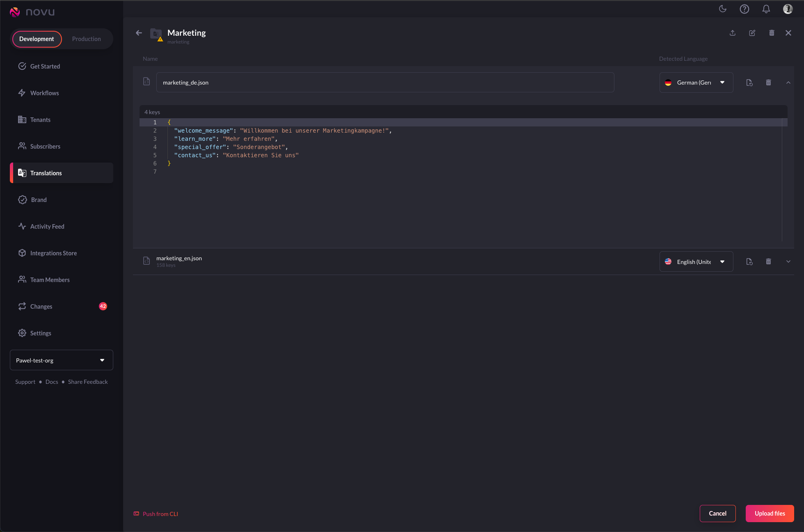
Task: Open German language dropdown
Action: [x=696, y=83]
